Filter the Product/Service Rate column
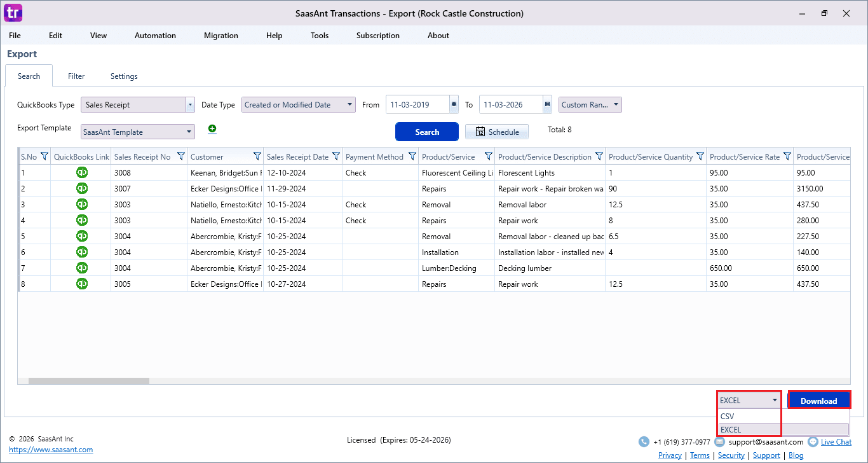The width and height of the screenshot is (868, 463). coord(787,156)
